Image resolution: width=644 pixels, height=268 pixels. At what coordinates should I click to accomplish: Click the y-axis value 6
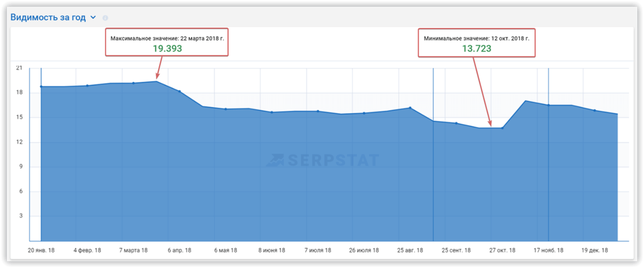[x=21, y=192]
